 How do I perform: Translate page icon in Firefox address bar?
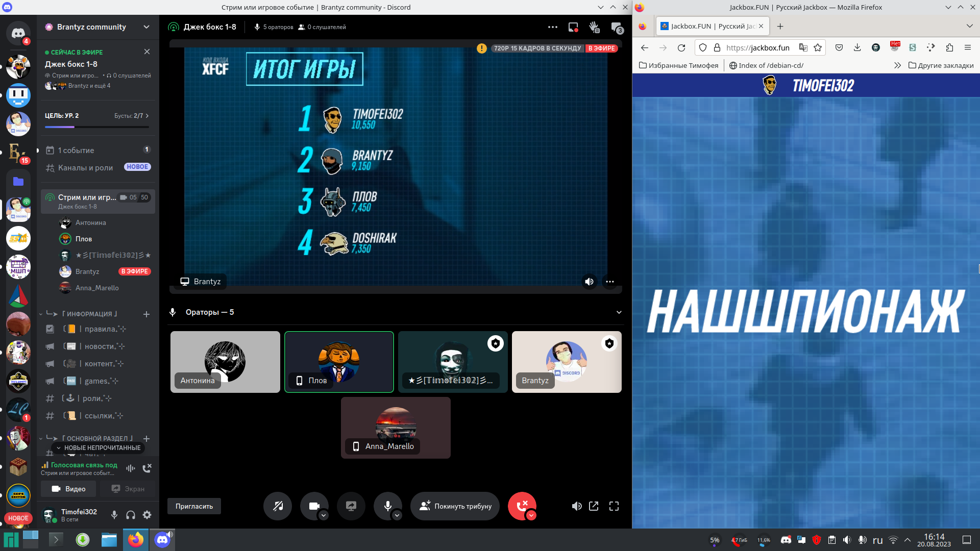(803, 47)
